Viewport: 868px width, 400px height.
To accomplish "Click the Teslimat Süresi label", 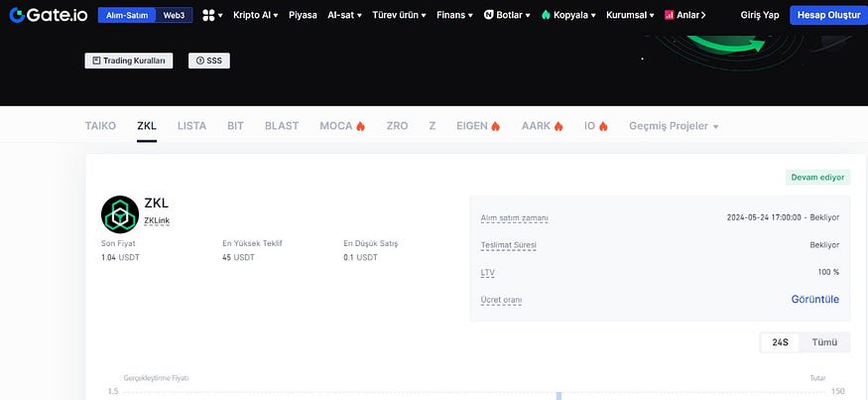I will coord(508,245).
